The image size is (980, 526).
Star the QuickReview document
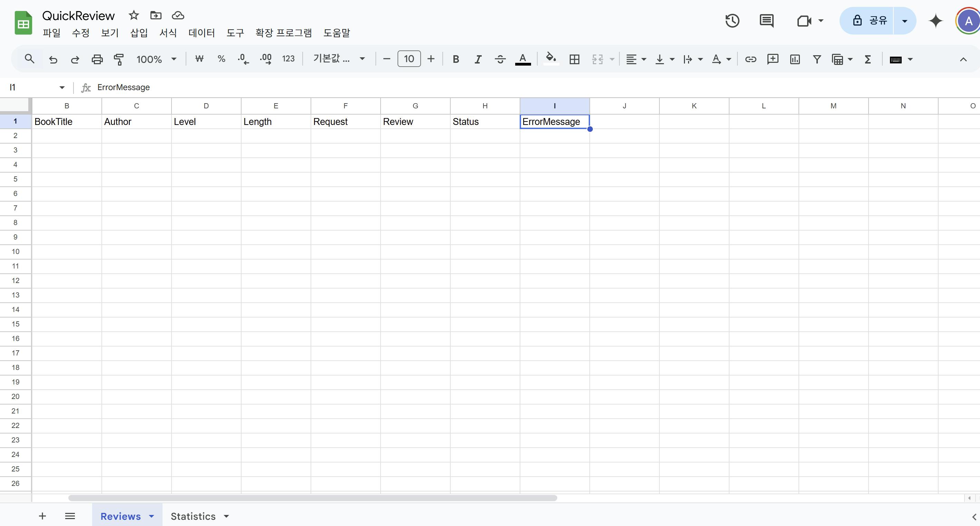click(134, 15)
